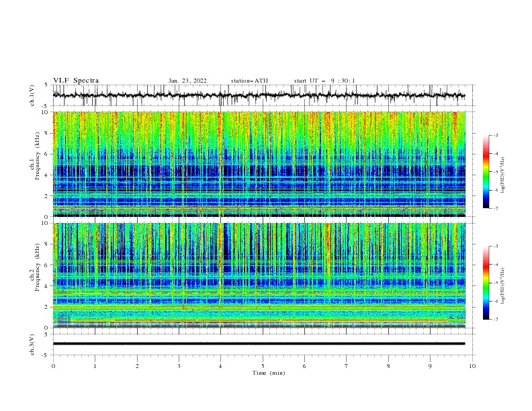
Task: Click the ch.2 color scale bar
Action: pyautogui.click(x=486, y=283)
